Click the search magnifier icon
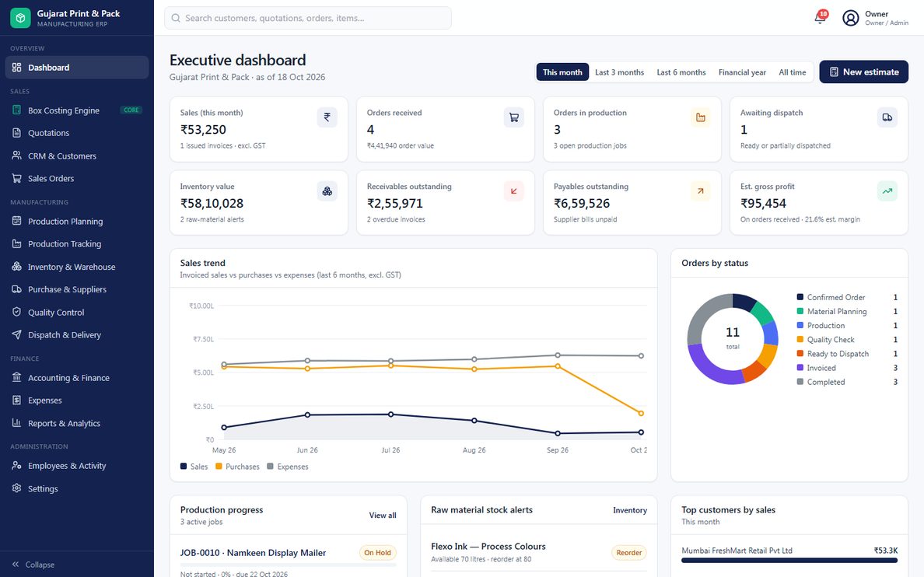924x577 pixels. click(x=176, y=18)
